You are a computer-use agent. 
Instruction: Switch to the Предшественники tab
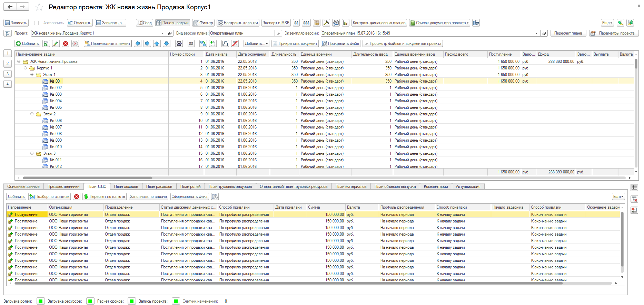click(x=63, y=187)
